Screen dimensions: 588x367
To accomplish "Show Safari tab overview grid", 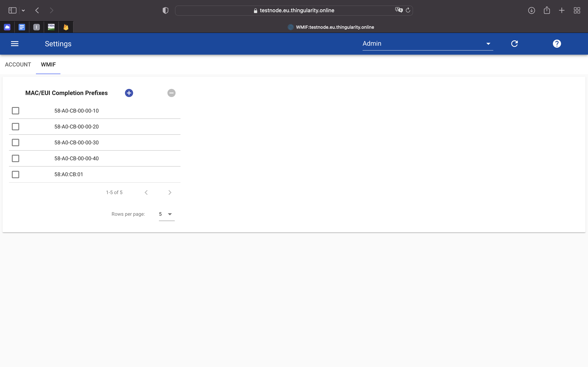I will click(x=577, y=10).
